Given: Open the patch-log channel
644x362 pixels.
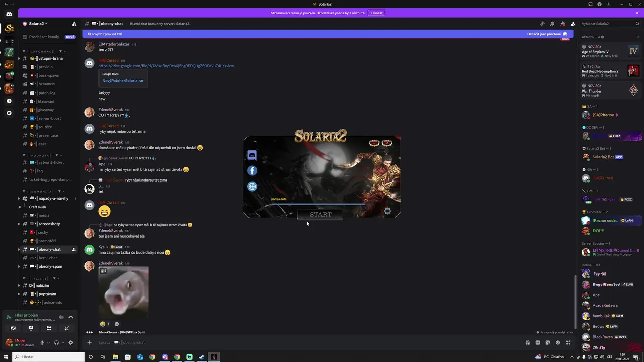Looking at the screenshot, I should point(48,93).
